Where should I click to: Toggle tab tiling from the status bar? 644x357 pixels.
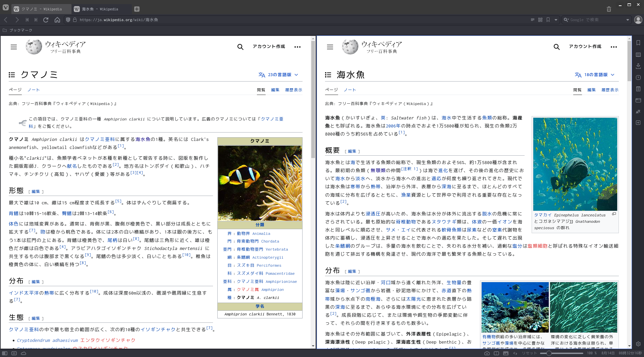tap(496, 353)
